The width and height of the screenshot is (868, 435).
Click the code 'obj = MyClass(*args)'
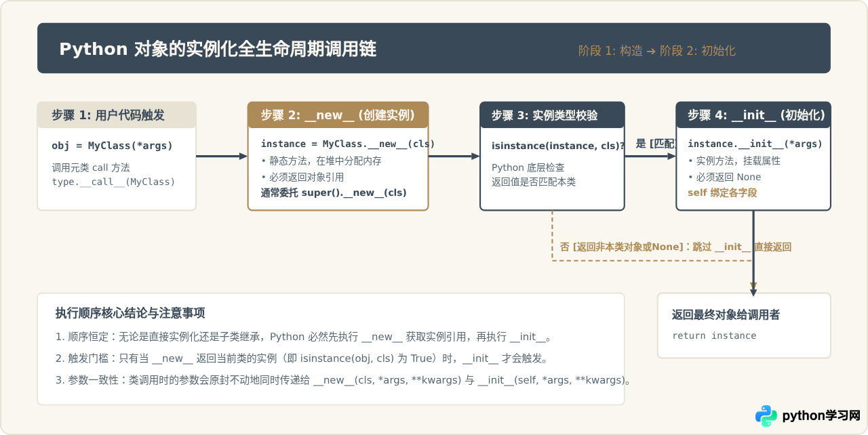[x=112, y=146]
